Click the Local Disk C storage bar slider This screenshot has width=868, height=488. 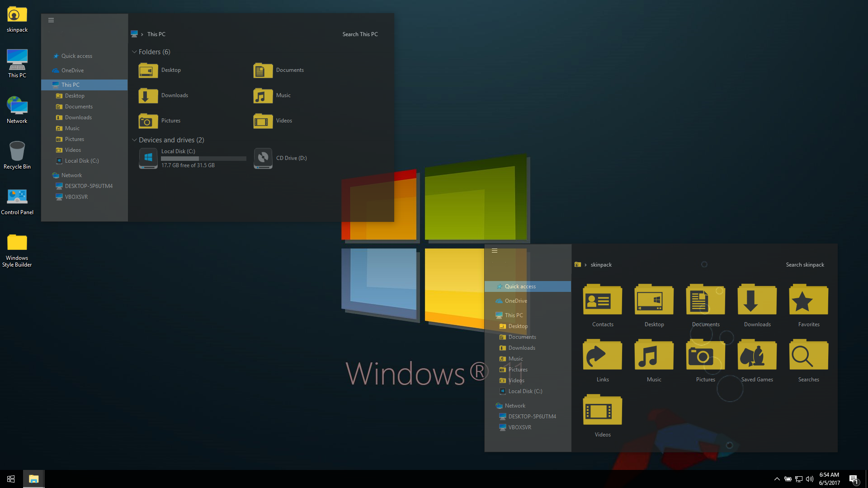click(203, 158)
